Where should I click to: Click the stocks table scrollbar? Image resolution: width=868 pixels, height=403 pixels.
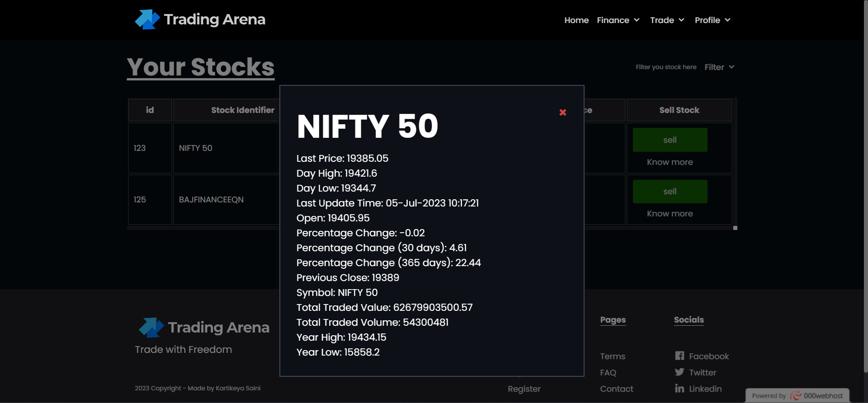pos(735,163)
